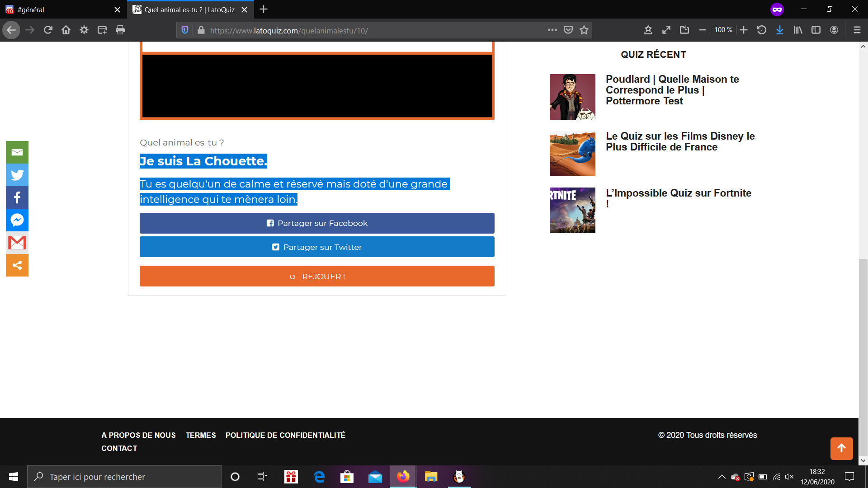Click the Gmail share sidebar icon
868x488 pixels.
(17, 243)
